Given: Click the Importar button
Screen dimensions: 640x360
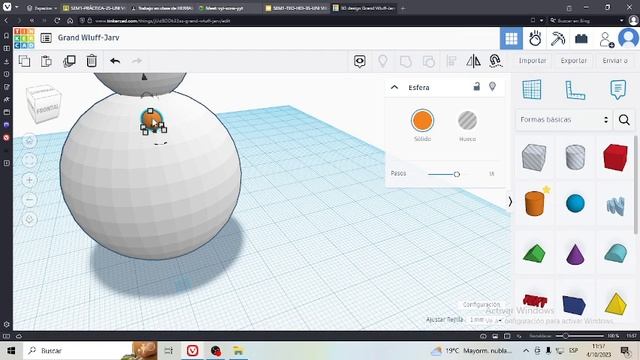Looking at the screenshot, I should click(x=532, y=61).
